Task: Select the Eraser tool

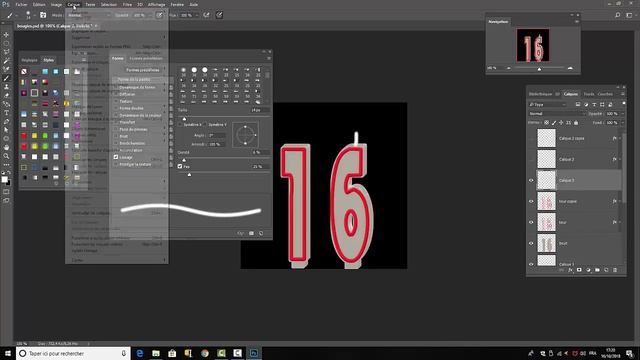Action: [6, 95]
